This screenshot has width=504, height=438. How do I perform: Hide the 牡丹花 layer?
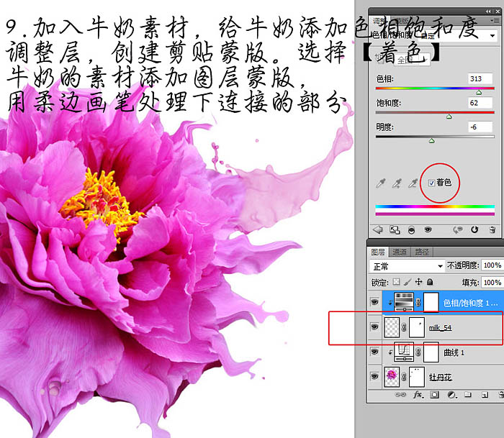pyautogui.click(x=374, y=375)
